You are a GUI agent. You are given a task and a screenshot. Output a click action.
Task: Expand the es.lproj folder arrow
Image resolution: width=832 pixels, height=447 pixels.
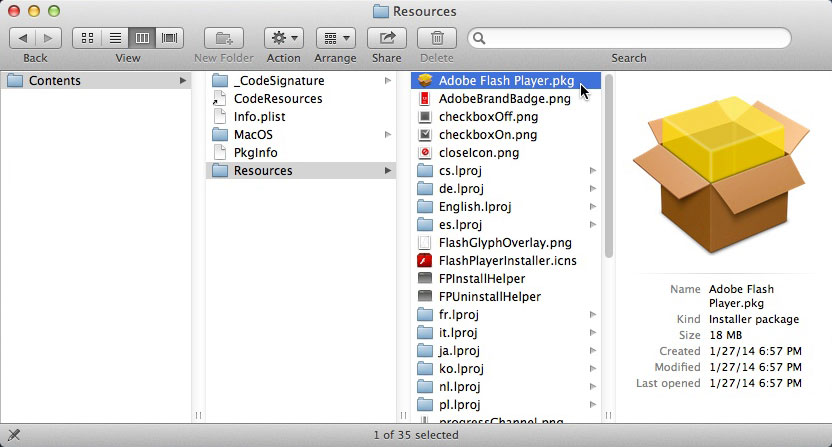click(593, 225)
